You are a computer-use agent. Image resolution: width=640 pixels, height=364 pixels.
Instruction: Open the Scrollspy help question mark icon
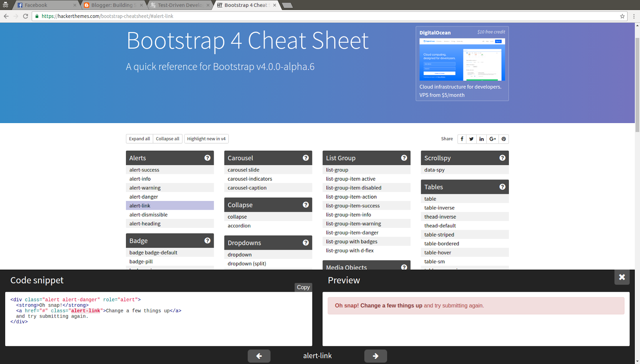coord(502,158)
